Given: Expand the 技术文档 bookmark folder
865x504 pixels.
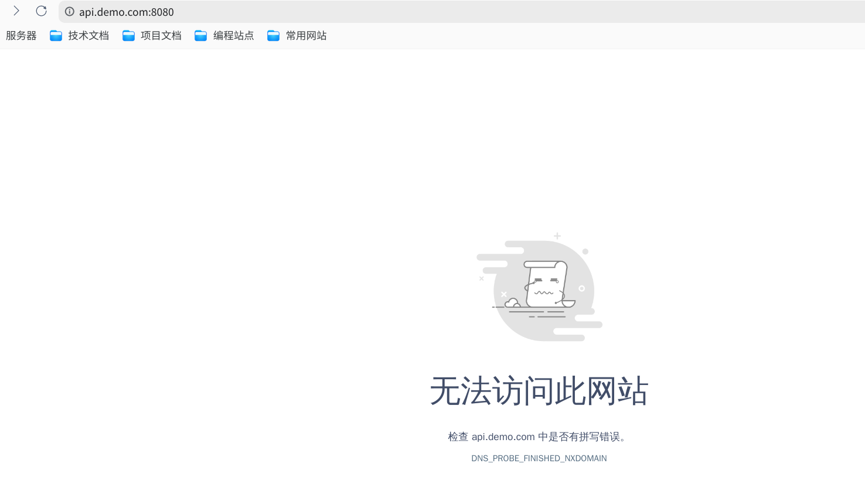Looking at the screenshot, I should click(x=88, y=36).
